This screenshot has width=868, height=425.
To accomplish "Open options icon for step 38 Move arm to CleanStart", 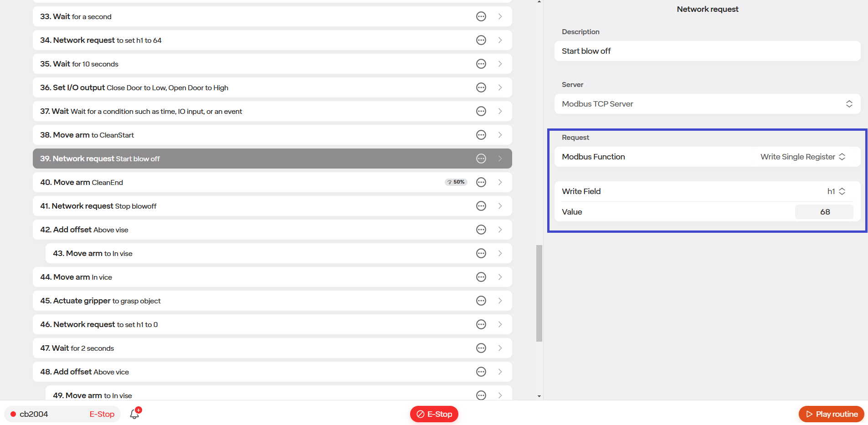I will point(481,135).
